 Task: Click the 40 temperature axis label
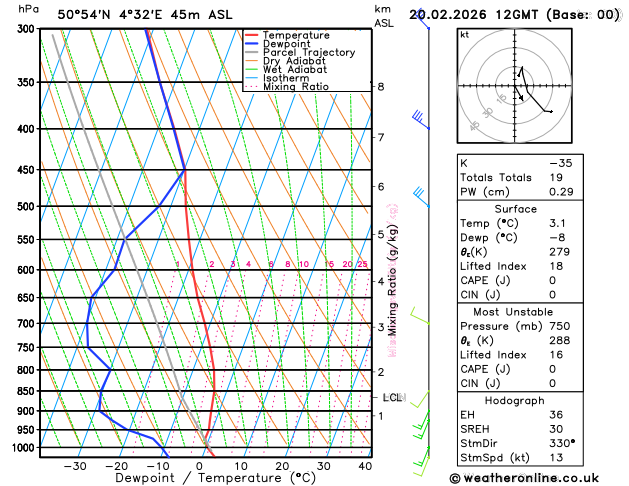(x=365, y=466)
